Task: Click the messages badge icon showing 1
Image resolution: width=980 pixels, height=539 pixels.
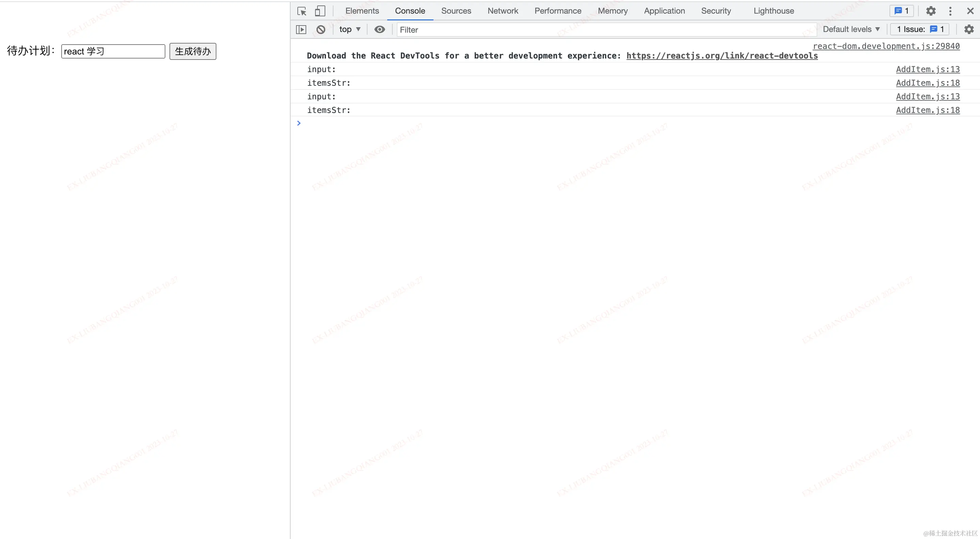Action: [901, 11]
